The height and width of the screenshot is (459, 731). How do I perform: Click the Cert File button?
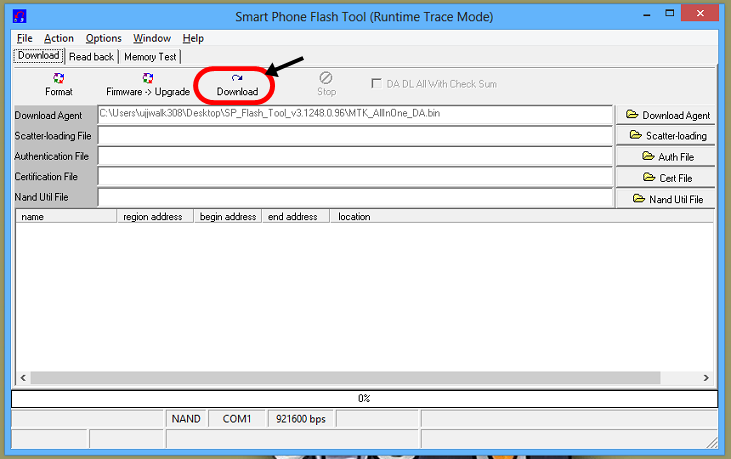pos(666,178)
